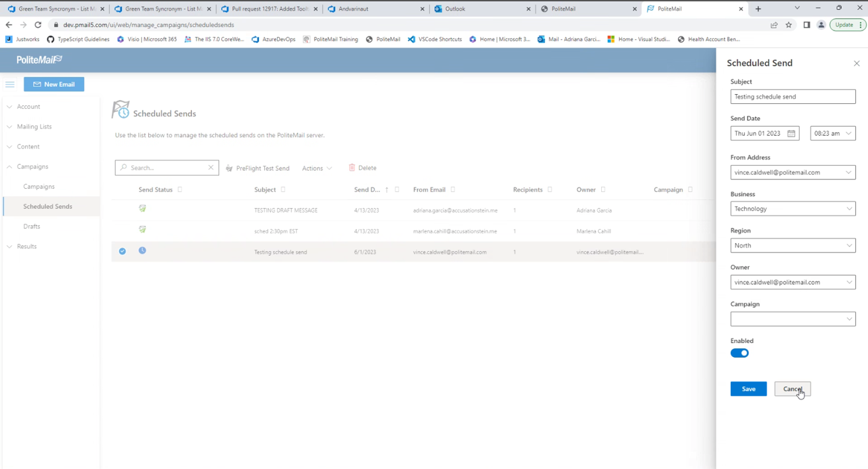
Task: Open the send time 08:23 am dropdown
Action: tap(833, 133)
